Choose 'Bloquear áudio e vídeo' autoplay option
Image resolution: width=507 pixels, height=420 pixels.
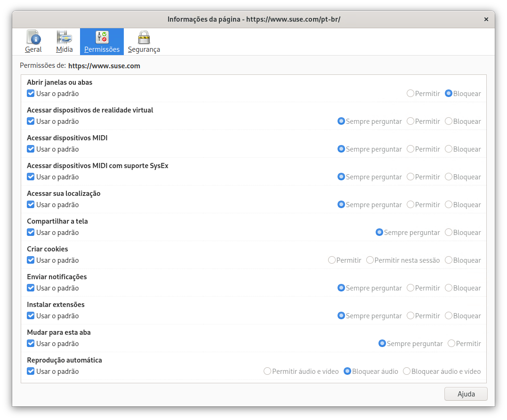tap(407, 372)
